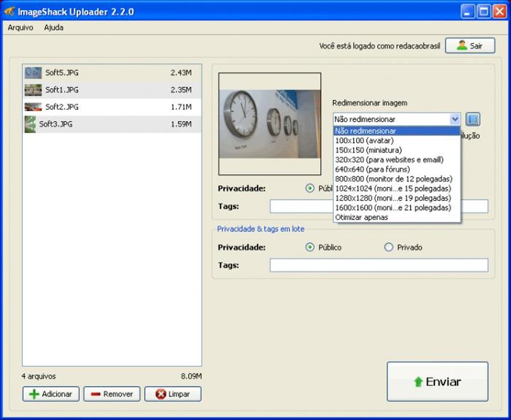Click '4 arquivos' count label
This screenshot has width=511, height=420.
pos(39,376)
